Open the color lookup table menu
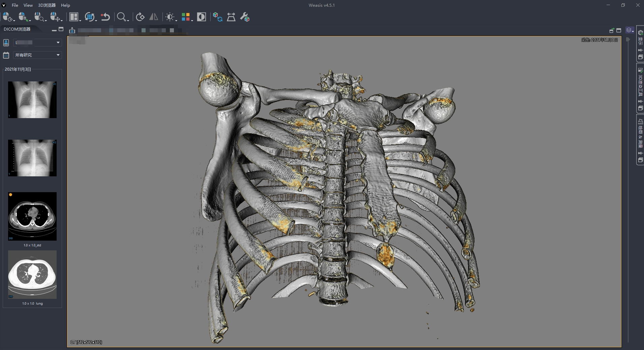Viewport: 644px width, 350px height. point(187,17)
